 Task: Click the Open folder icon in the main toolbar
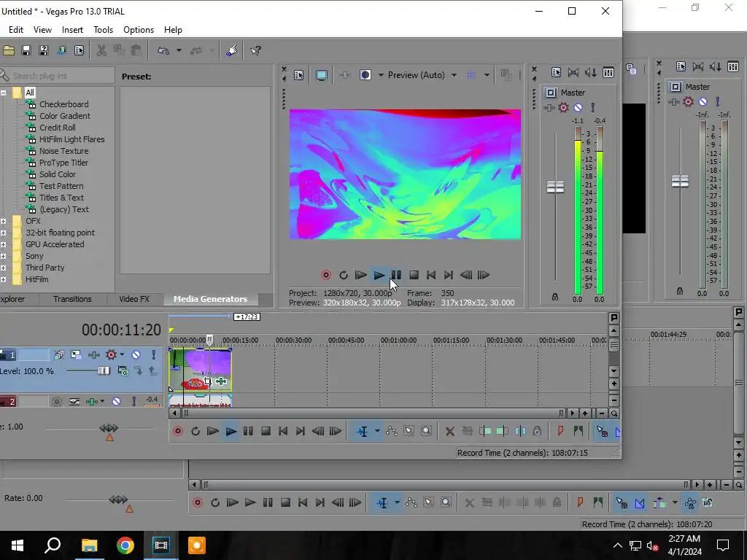tap(9, 50)
